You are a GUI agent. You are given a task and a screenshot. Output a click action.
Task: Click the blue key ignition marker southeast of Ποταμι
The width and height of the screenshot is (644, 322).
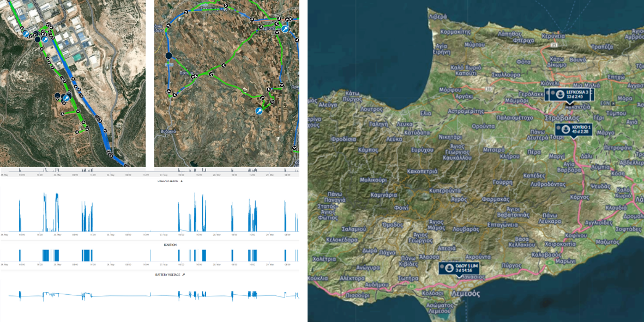pyautogui.click(x=259, y=111)
